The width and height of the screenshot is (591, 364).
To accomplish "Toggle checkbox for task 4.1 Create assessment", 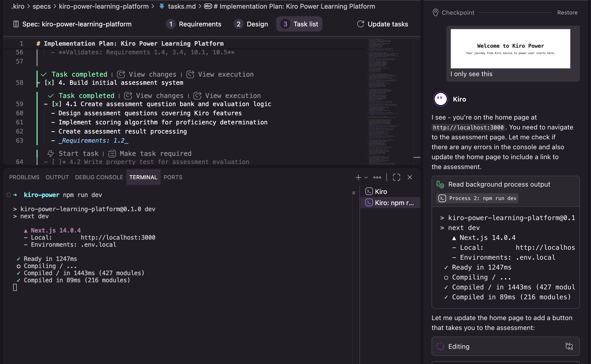I will (57, 104).
